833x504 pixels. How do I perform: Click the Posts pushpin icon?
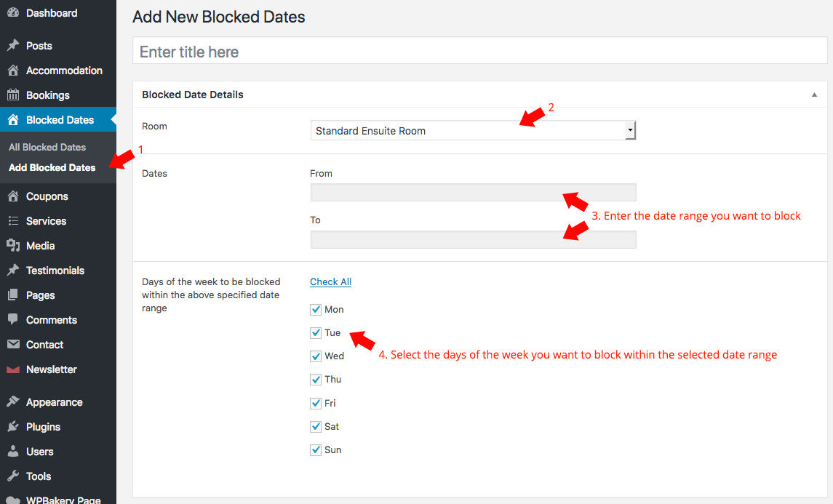[x=13, y=46]
